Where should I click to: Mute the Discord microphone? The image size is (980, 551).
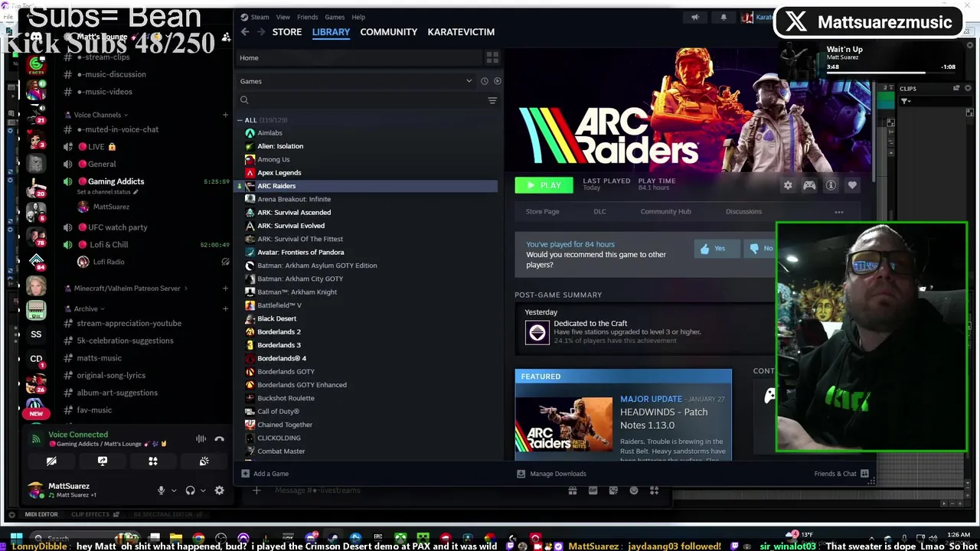161,491
